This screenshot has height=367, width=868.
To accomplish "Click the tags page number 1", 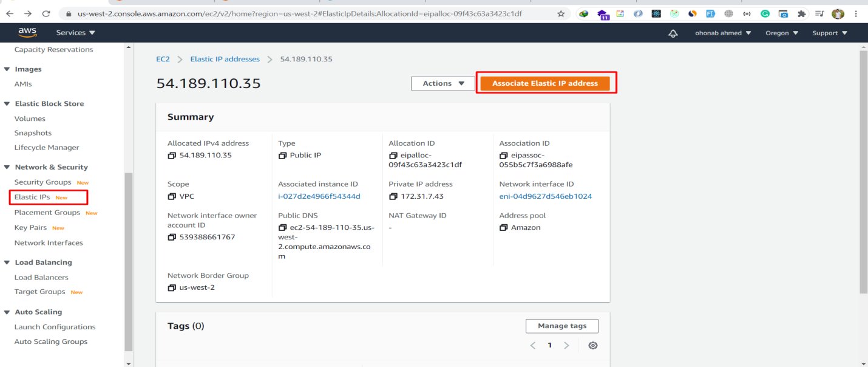I will (x=550, y=345).
